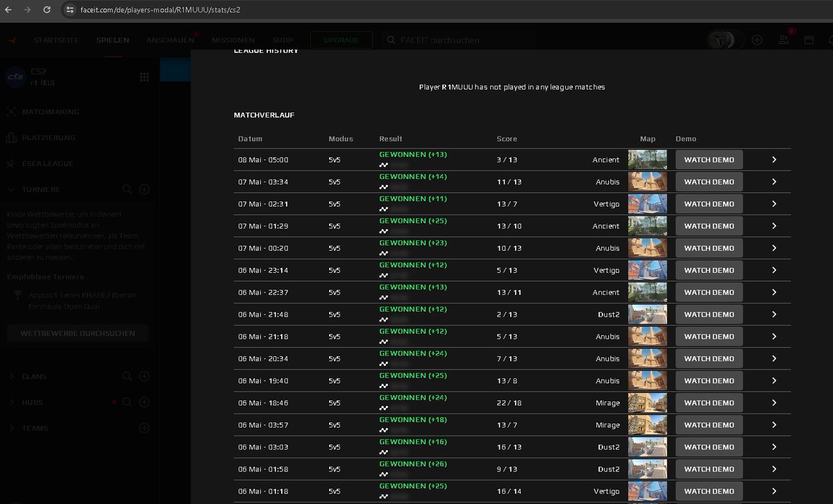The image size is (833, 504).
Task: Click the browser forward arrow
Action: (x=27, y=10)
